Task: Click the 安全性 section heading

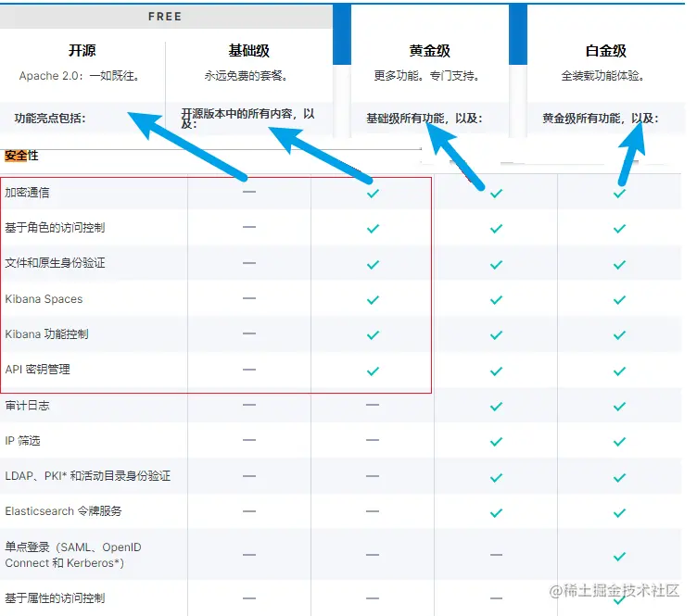Action: point(21,156)
